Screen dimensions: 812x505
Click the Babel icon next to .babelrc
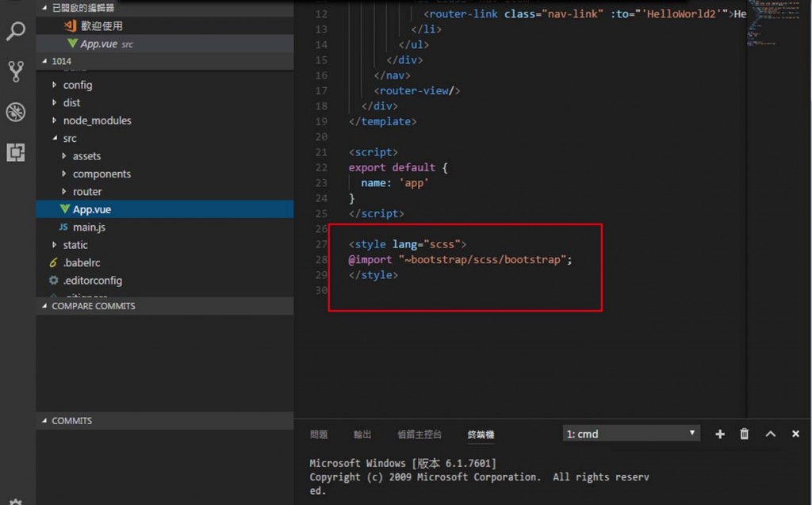(x=53, y=262)
